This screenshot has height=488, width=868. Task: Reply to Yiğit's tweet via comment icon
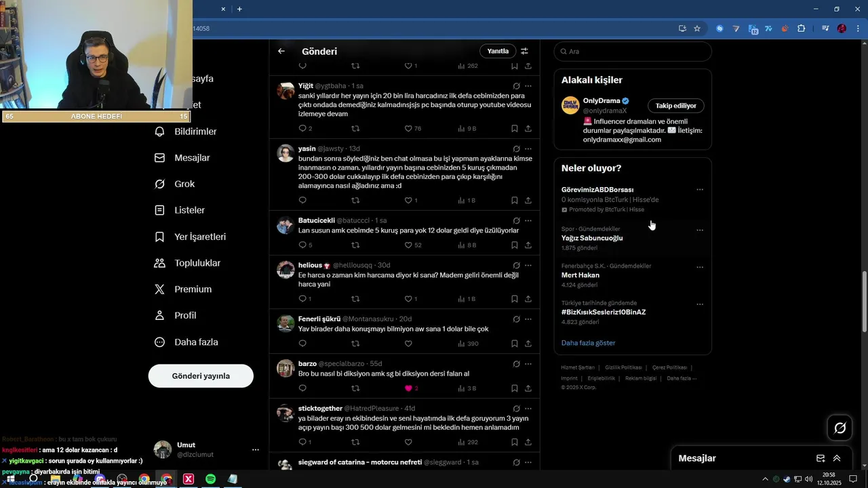(x=302, y=128)
